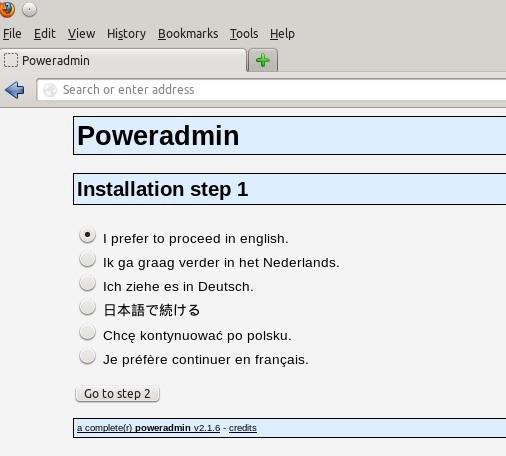Open the File menu
The width and height of the screenshot is (506, 456).
12,34
